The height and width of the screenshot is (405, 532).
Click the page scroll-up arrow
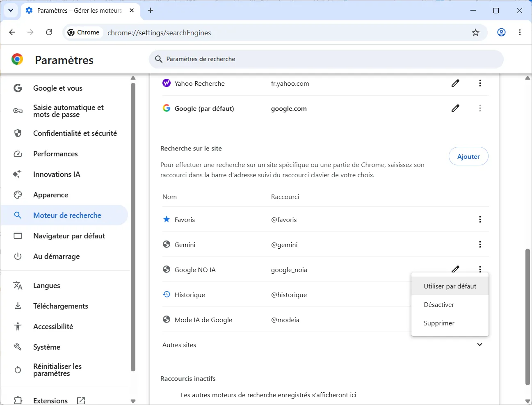click(528, 78)
